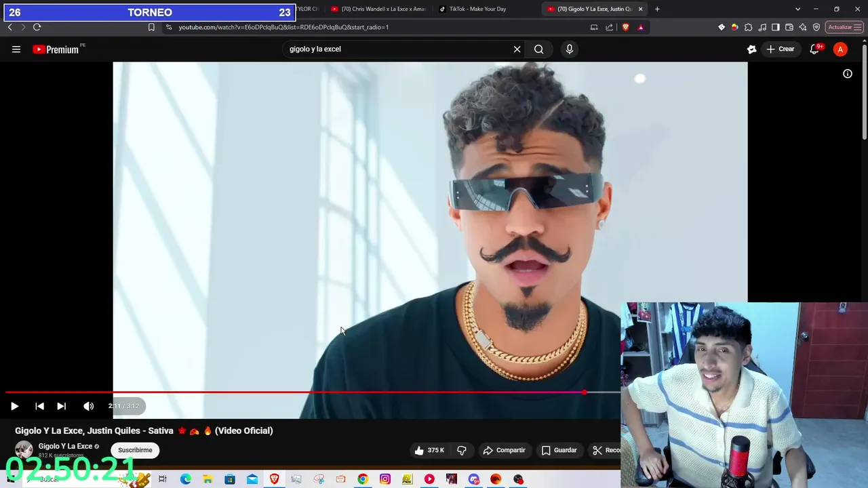This screenshot has width=868, height=488.
Task: Clear the search box with the X
Action: 517,49
